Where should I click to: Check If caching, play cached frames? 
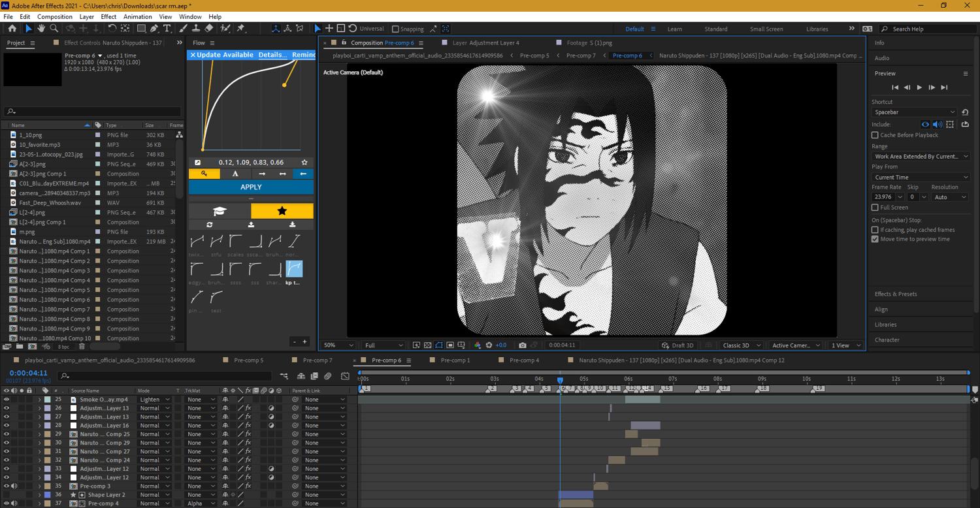click(875, 230)
